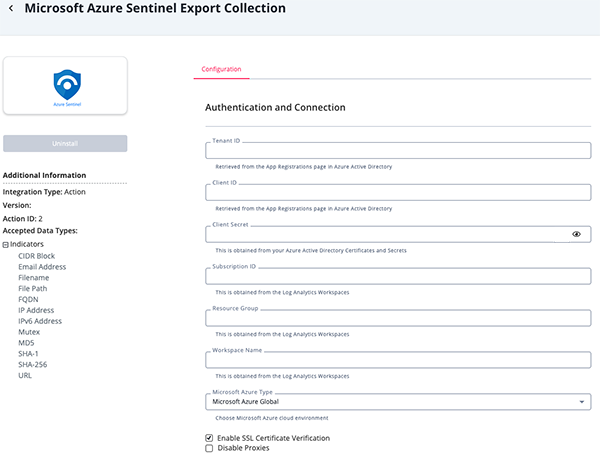This screenshot has height=453, width=600.
Task: Click the Integration Type: Action text
Action: [44, 192]
